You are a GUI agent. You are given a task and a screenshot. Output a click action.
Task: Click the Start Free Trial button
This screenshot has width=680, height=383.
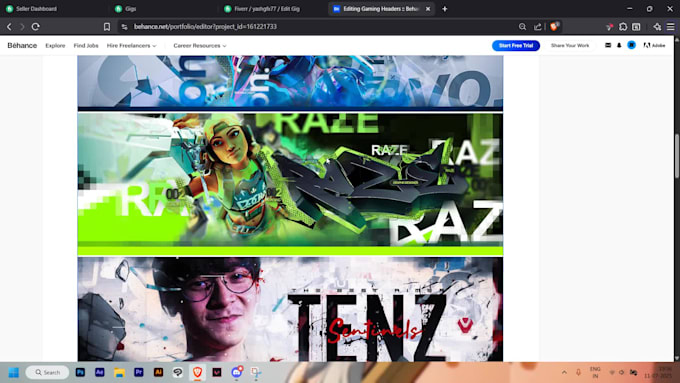coord(516,46)
